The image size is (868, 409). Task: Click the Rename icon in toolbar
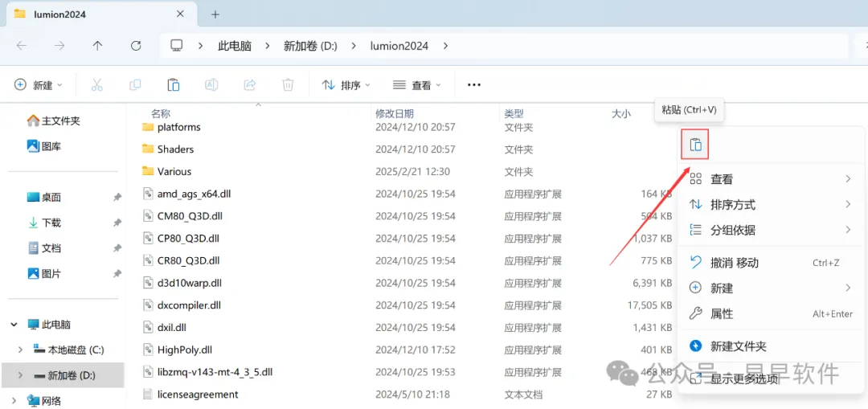(x=211, y=84)
